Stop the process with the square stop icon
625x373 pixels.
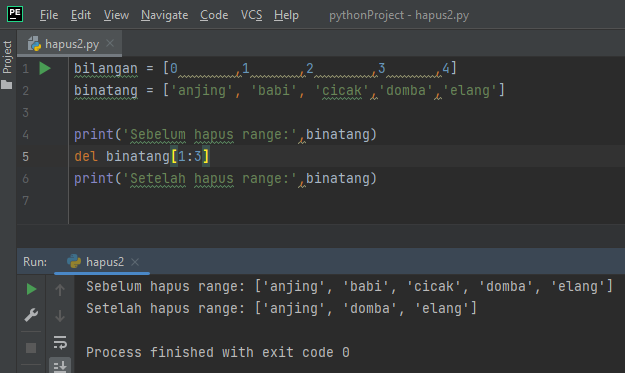point(31,348)
